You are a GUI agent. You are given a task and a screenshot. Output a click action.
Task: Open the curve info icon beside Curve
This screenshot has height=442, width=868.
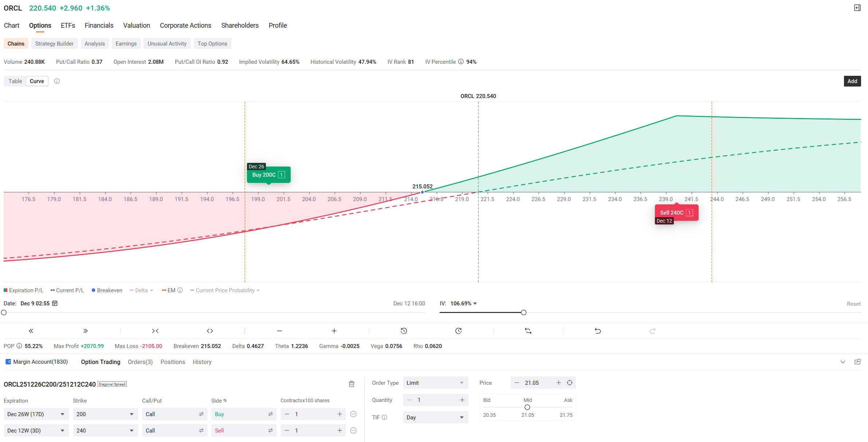tap(57, 81)
